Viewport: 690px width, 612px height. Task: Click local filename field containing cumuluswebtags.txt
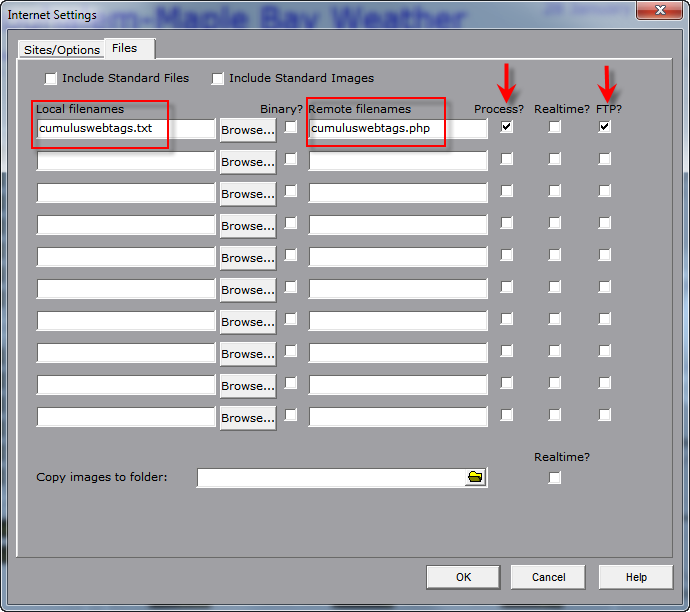click(125, 129)
